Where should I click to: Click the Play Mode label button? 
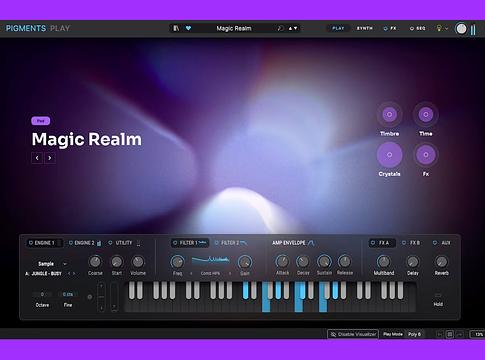tap(393, 334)
